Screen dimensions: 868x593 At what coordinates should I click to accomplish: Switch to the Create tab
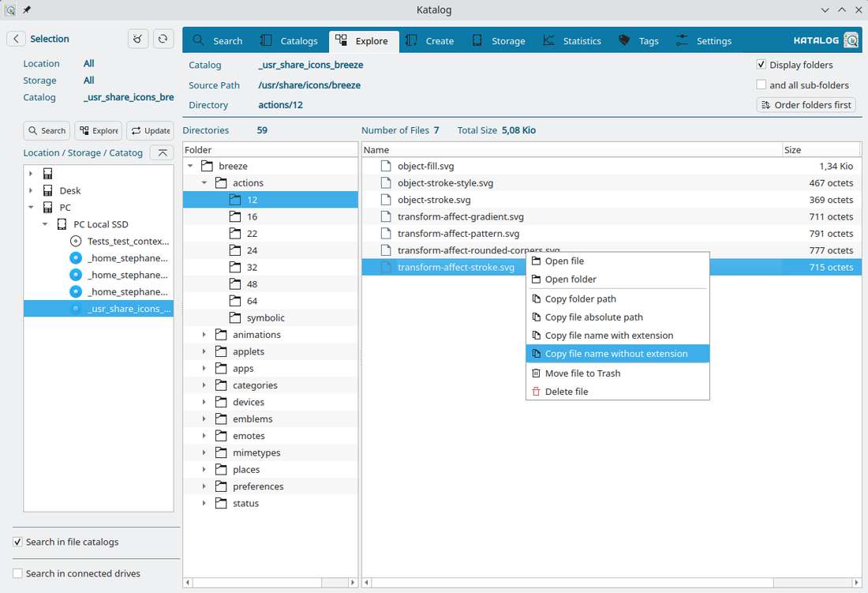click(x=429, y=41)
